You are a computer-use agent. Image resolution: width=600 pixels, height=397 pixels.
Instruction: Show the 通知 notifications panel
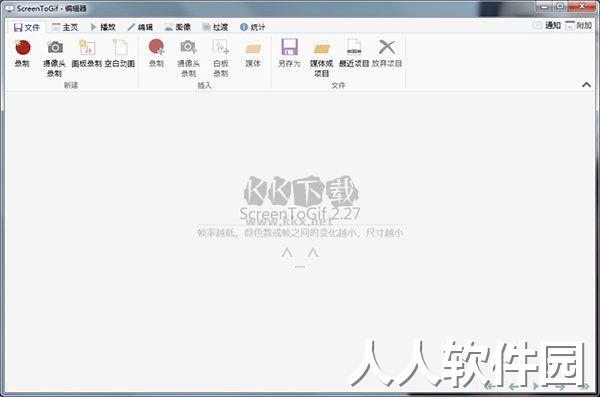pos(547,26)
